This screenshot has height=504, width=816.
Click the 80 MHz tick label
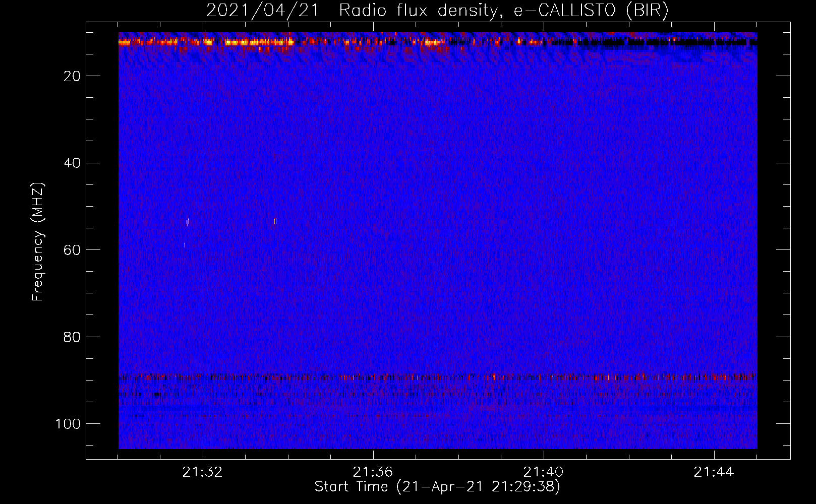[x=72, y=337]
